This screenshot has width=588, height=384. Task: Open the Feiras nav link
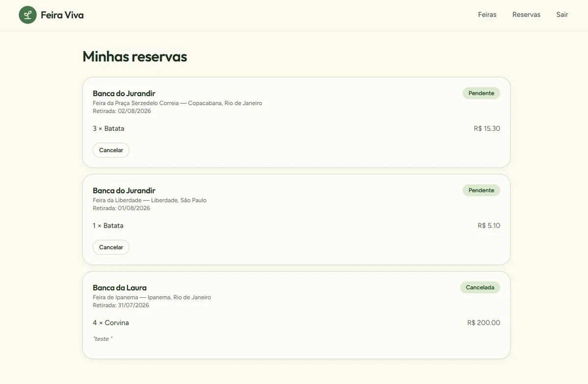(487, 15)
